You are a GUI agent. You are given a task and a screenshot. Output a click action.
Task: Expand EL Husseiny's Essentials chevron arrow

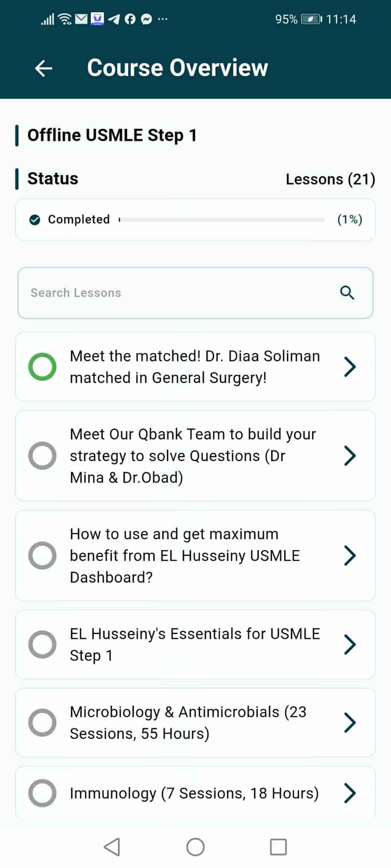coord(350,645)
